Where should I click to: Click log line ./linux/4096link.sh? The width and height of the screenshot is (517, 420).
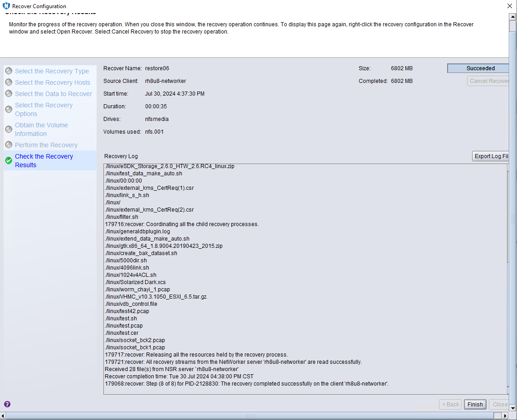[127, 267]
